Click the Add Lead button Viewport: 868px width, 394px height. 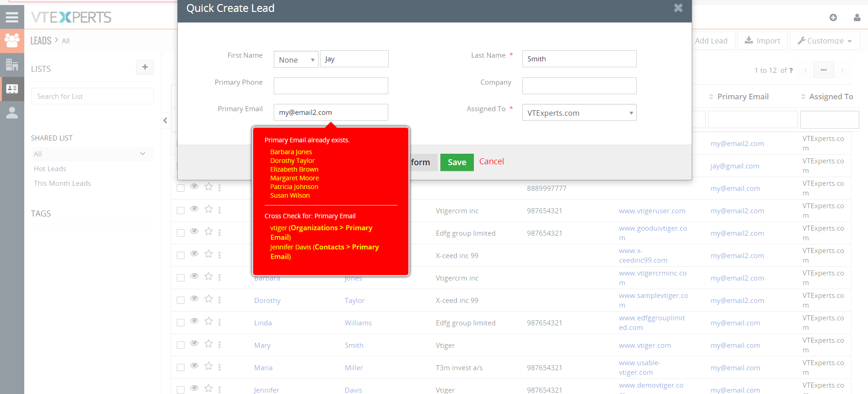tap(711, 41)
